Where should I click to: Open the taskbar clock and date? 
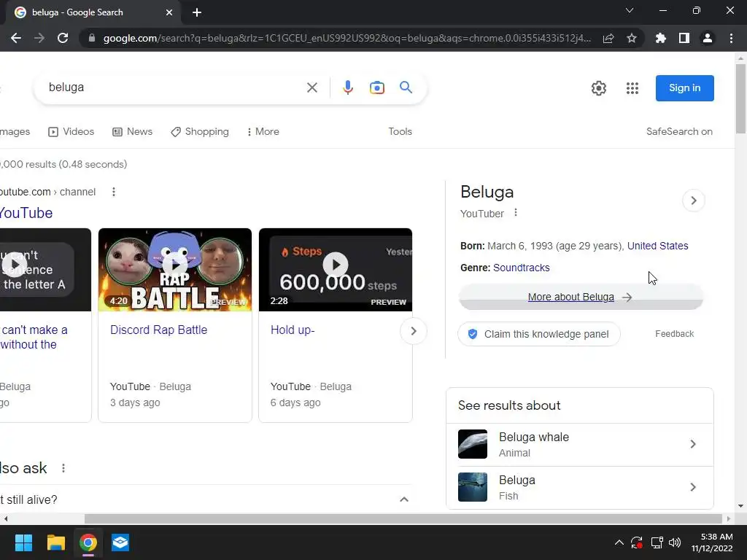[712, 542]
